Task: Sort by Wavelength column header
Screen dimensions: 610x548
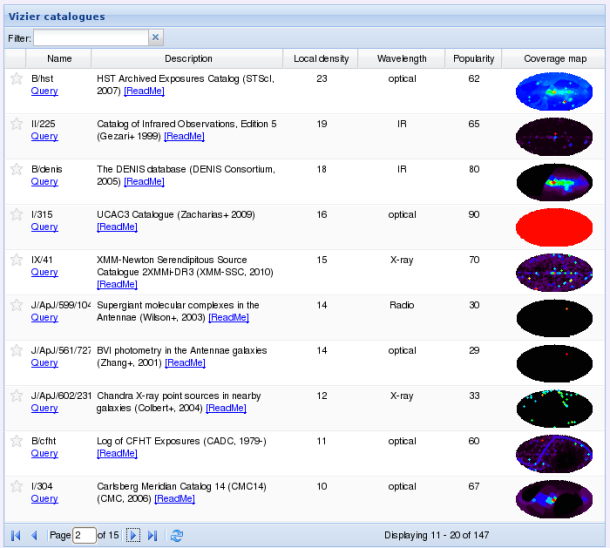Action: click(401, 59)
